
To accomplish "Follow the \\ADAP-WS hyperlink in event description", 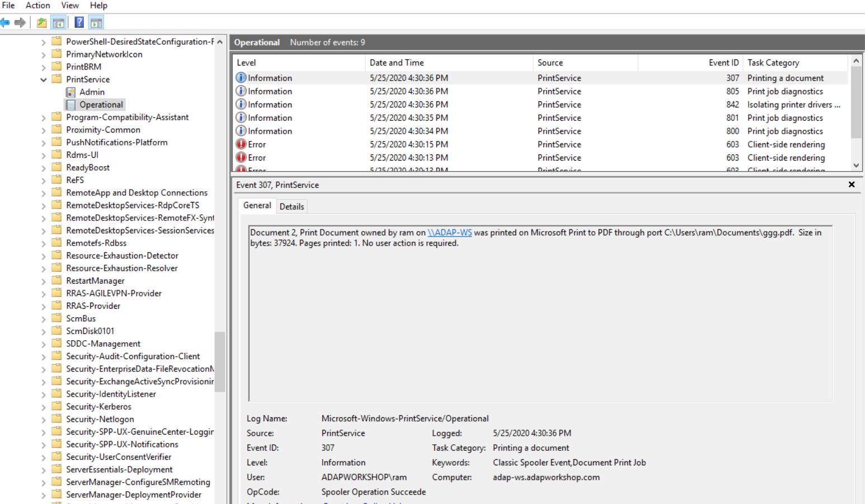I will (450, 232).
